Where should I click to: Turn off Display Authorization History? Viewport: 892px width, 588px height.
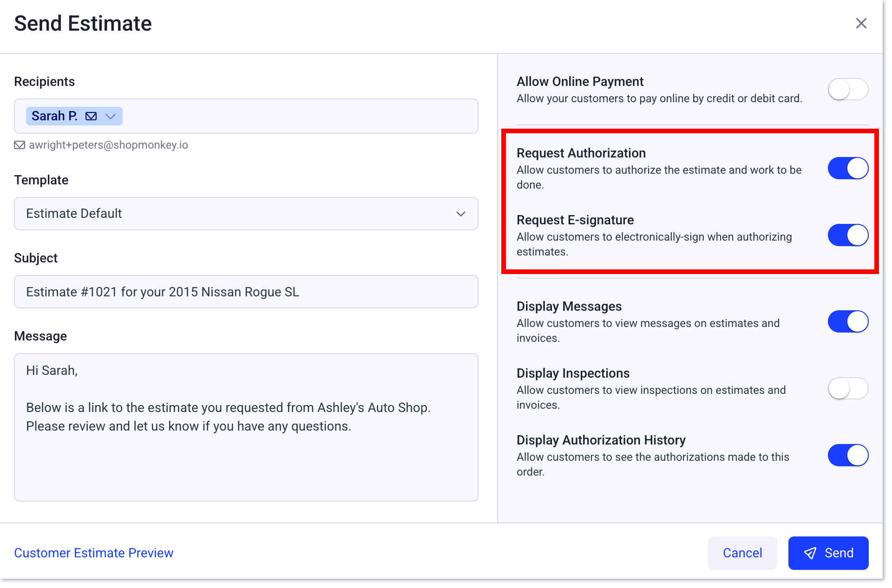point(847,455)
